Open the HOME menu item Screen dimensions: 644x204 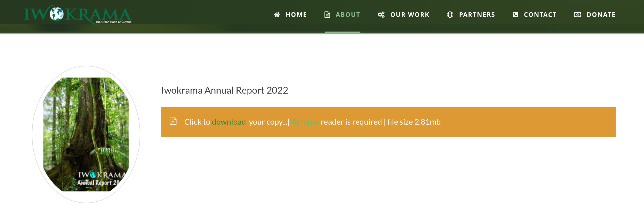[x=296, y=15]
